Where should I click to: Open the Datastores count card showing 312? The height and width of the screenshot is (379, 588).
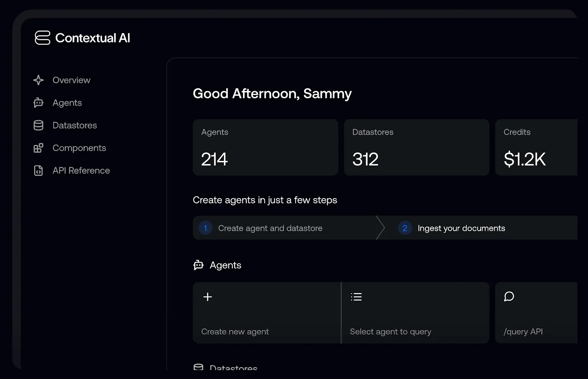point(417,147)
